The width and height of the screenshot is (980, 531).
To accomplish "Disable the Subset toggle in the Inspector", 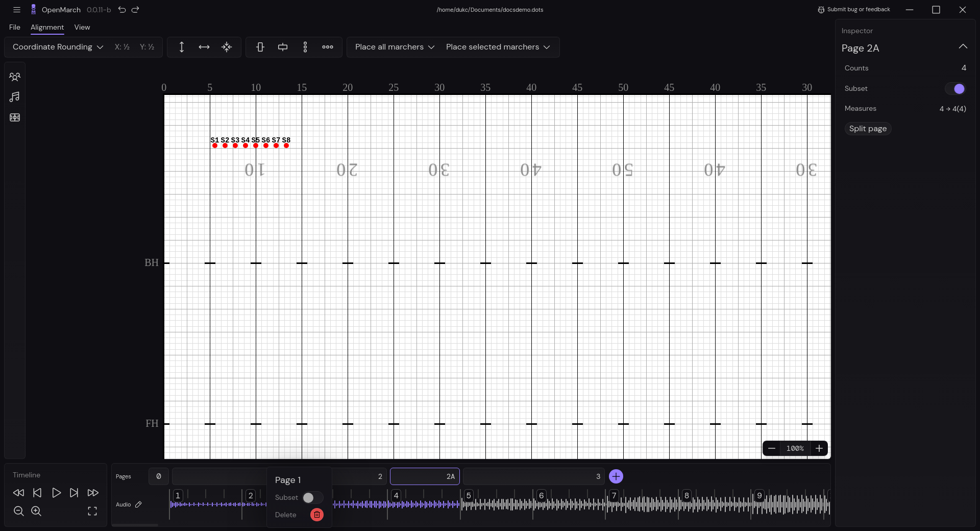I will pos(956,88).
